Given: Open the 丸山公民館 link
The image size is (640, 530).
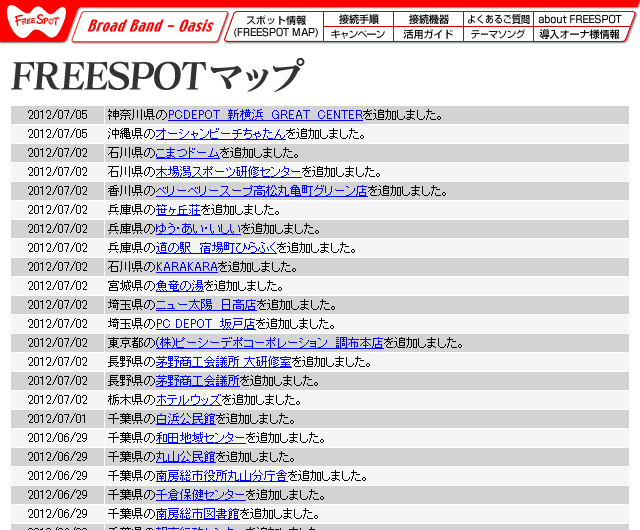Looking at the screenshot, I should click(185, 457).
